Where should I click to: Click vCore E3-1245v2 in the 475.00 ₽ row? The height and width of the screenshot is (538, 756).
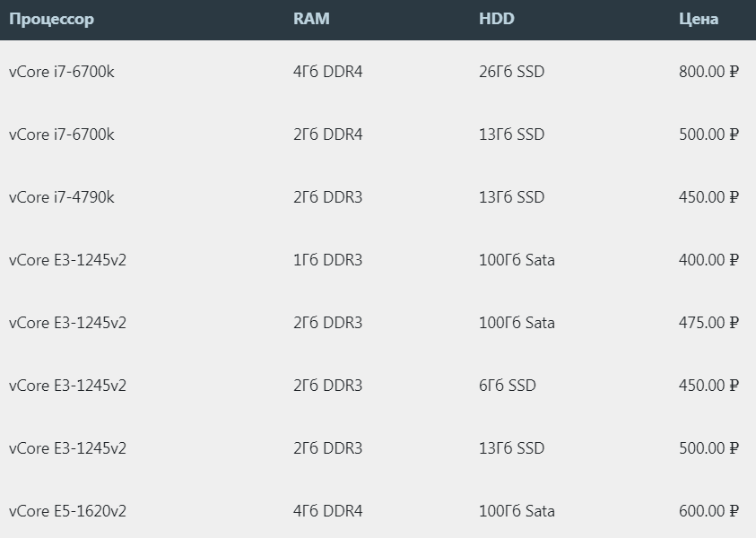click(x=67, y=323)
